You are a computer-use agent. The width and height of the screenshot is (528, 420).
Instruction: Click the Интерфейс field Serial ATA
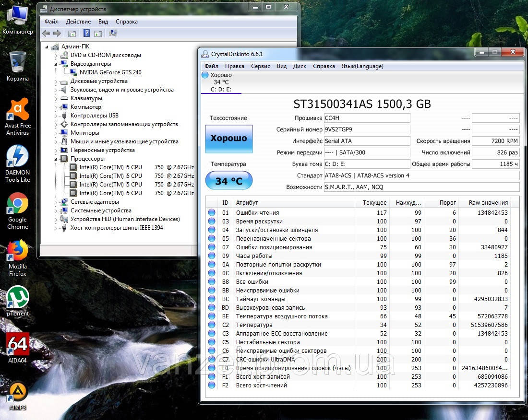point(367,141)
